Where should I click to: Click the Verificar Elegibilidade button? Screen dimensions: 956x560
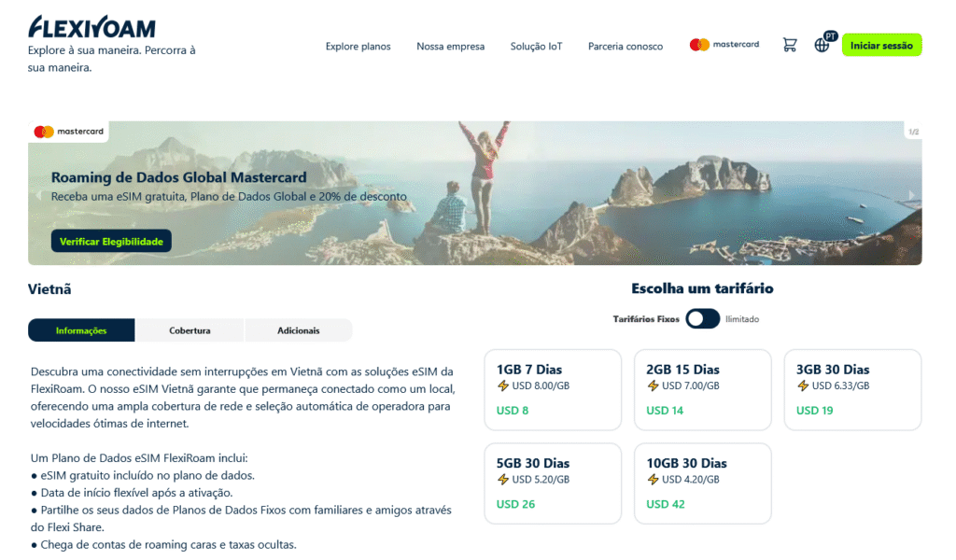click(110, 240)
